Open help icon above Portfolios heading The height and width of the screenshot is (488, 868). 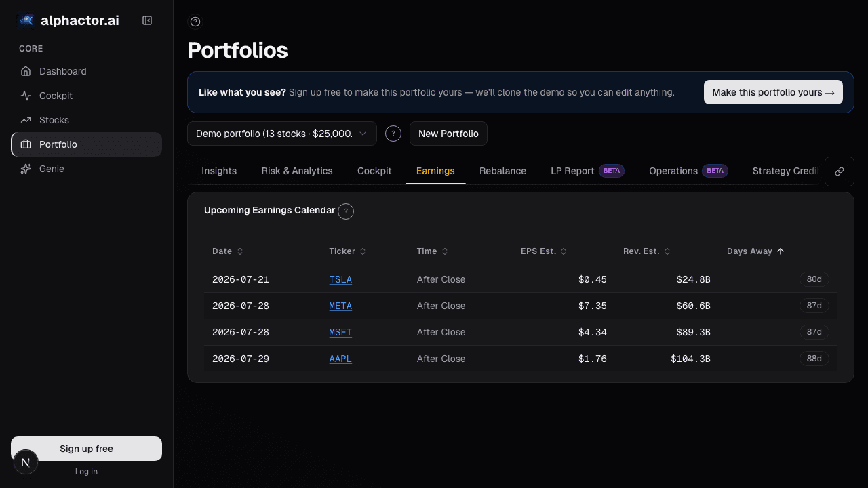click(x=195, y=22)
